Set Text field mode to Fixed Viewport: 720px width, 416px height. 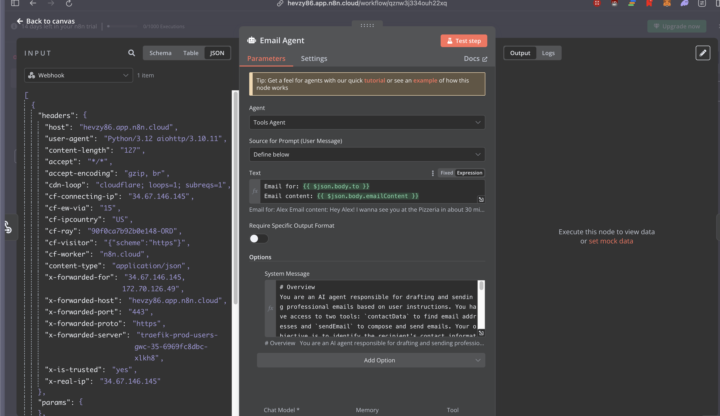(x=446, y=173)
